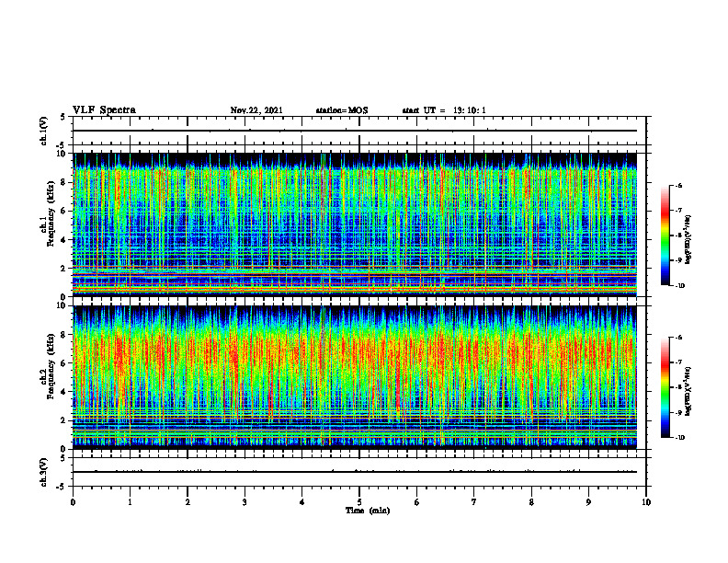This screenshot has width=728, height=563.
Task: Click time-axis tick label "4"
Action: coord(302,502)
